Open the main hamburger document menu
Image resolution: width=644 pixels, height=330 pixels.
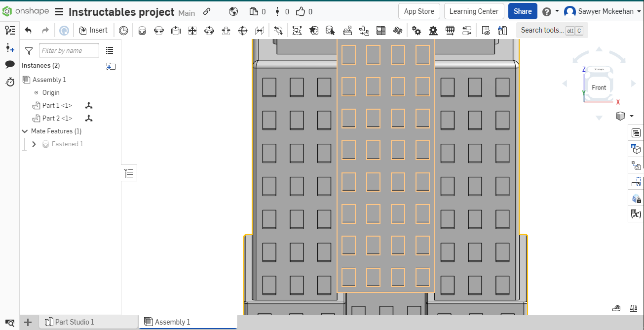click(59, 12)
